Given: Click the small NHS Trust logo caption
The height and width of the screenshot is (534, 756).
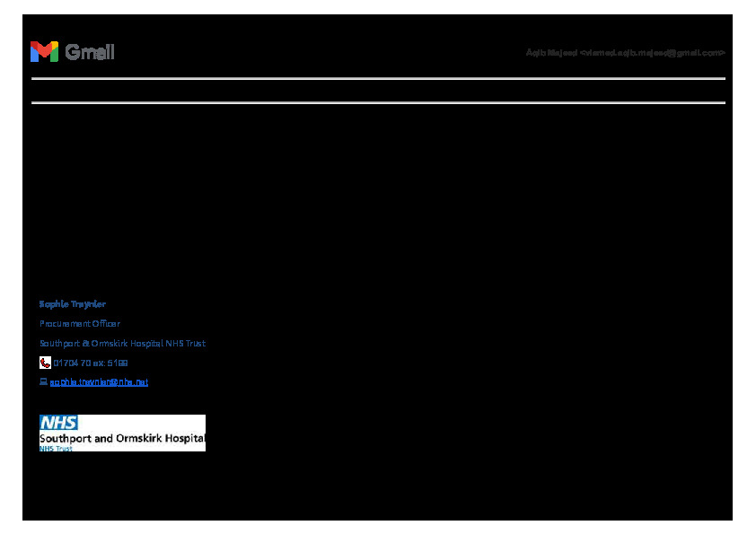Looking at the screenshot, I should click(x=56, y=448).
